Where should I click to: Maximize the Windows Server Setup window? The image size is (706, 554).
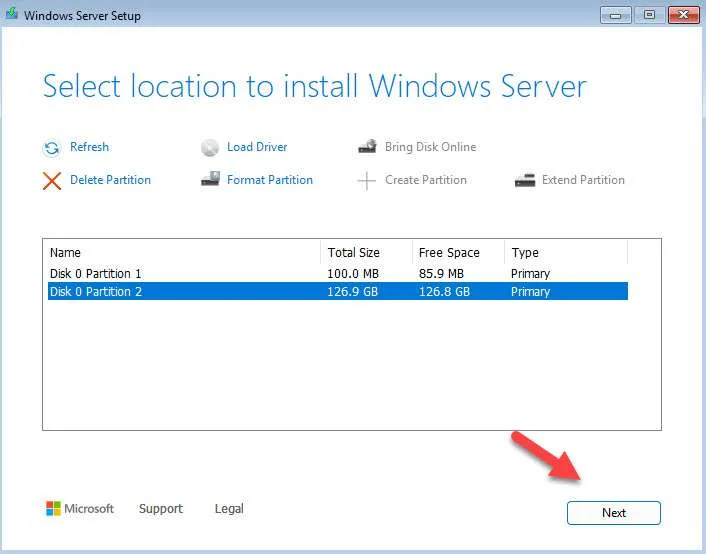pyautogui.click(x=649, y=15)
